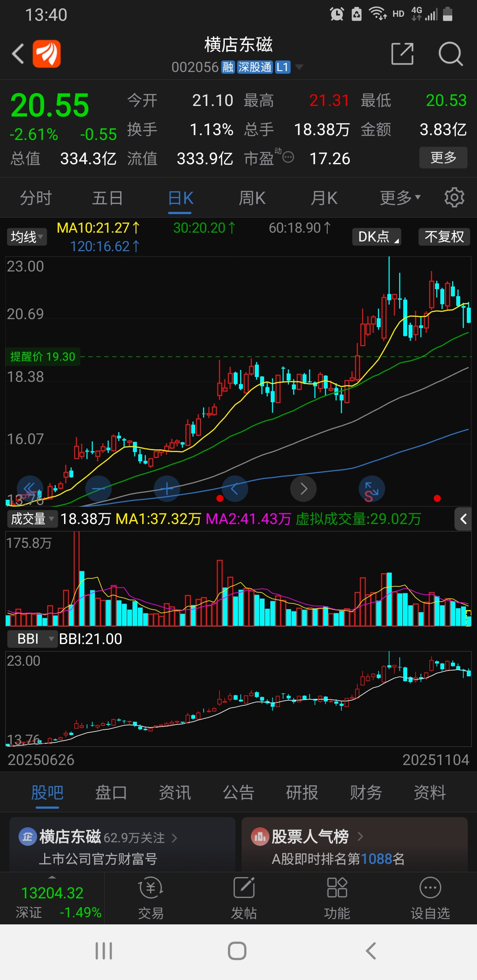Select 日K chart tab
The image size is (477, 980).
coord(180,198)
